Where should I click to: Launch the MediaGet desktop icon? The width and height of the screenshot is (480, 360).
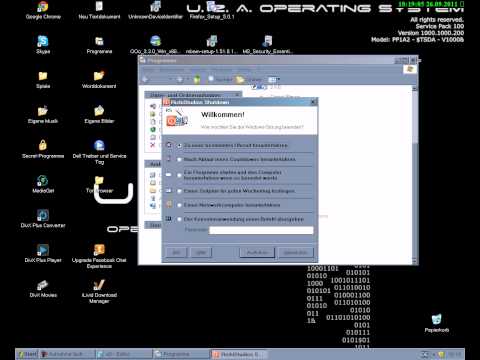click(x=43, y=181)
